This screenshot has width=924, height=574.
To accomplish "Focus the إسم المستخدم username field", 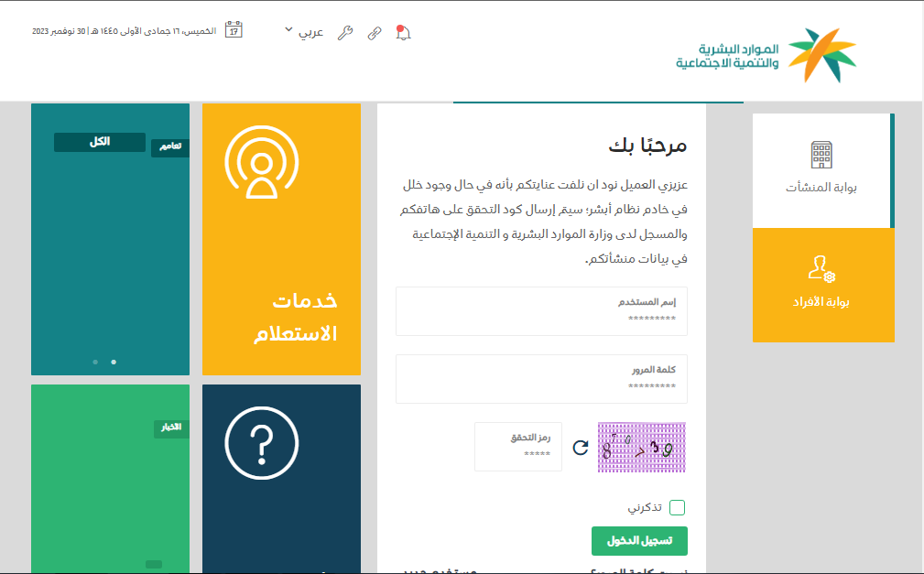I will (541, 311).
